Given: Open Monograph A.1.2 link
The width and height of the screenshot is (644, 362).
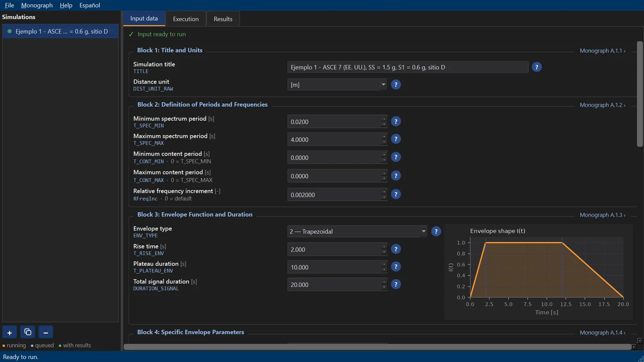Looking at the screenshot, I should pyautogui.click(x=603, y=105).
